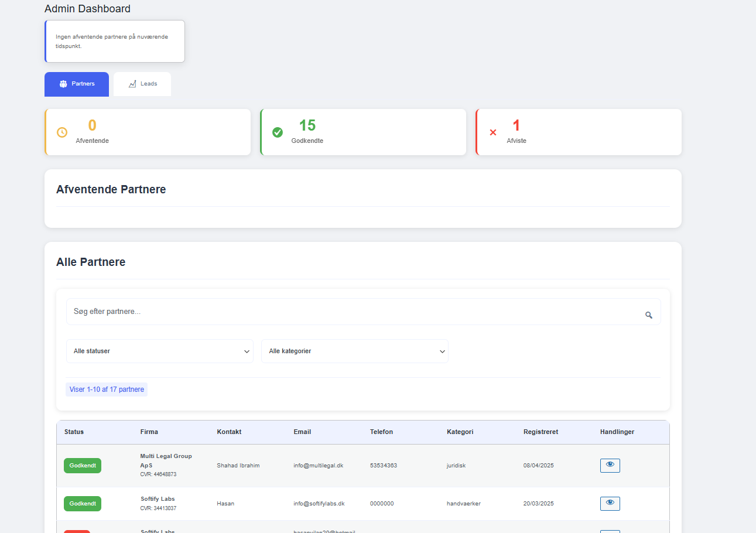Click the Registreret column header
Image resolution: width=756 pixels, height=533 pixels.
coord(541,432)
